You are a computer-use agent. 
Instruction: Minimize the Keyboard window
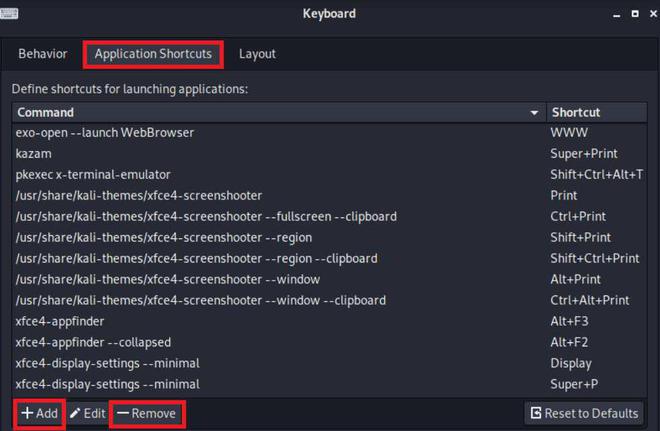(x=617, y=15)
